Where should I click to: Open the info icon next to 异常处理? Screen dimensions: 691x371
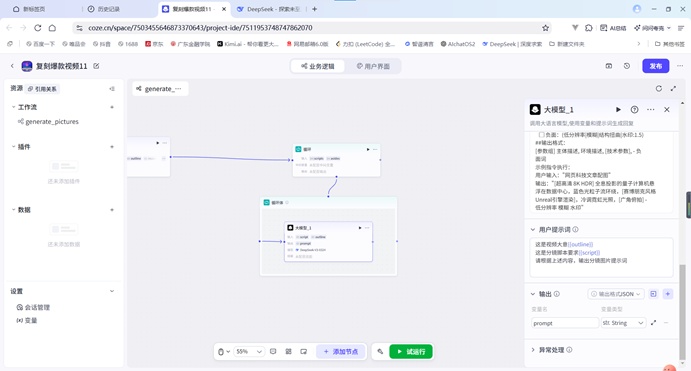[x=569, y=350]
